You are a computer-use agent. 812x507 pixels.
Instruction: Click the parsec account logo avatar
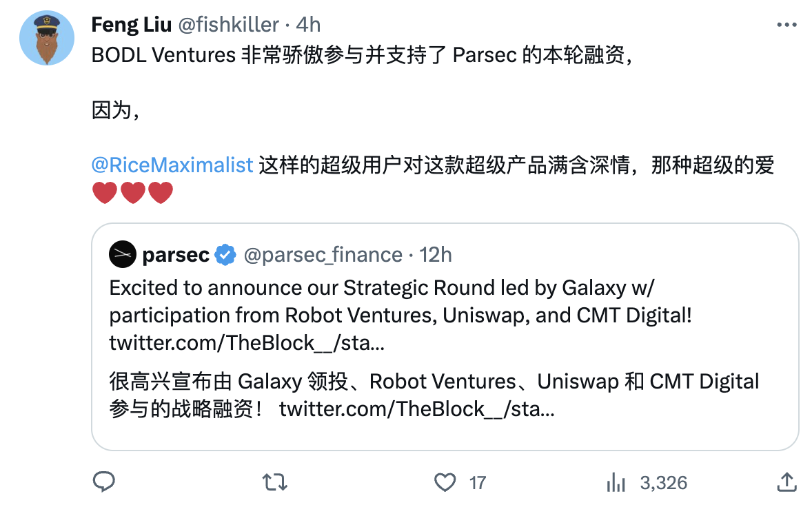123,255
